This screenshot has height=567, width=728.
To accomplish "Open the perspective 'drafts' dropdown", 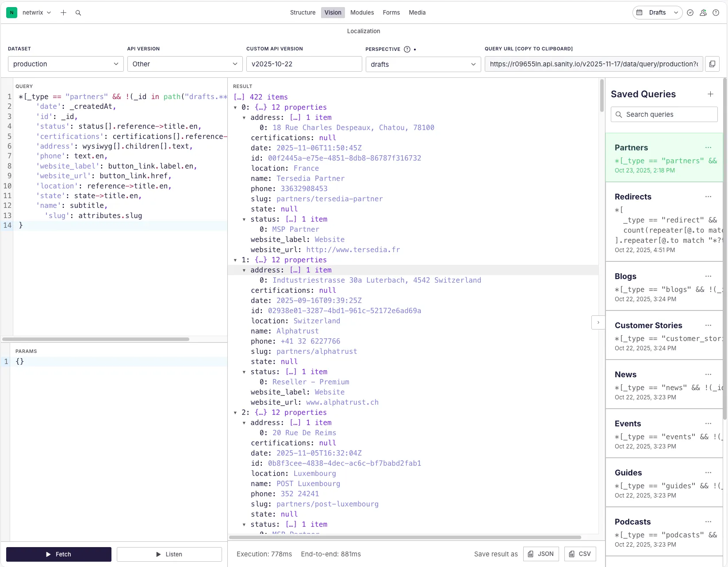I will tap(423, 64).
